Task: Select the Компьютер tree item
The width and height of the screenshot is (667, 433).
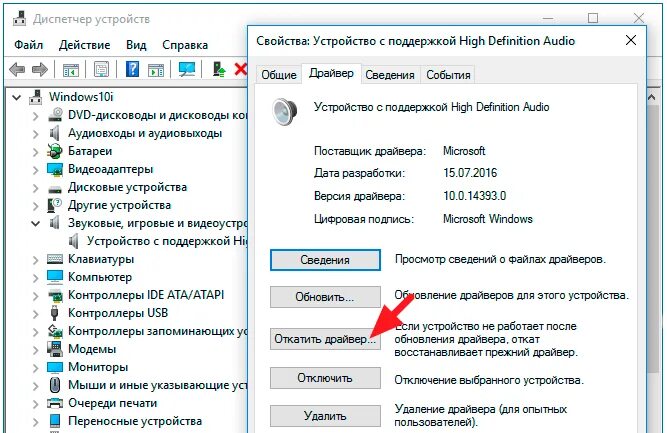Action: coord(100,277)
